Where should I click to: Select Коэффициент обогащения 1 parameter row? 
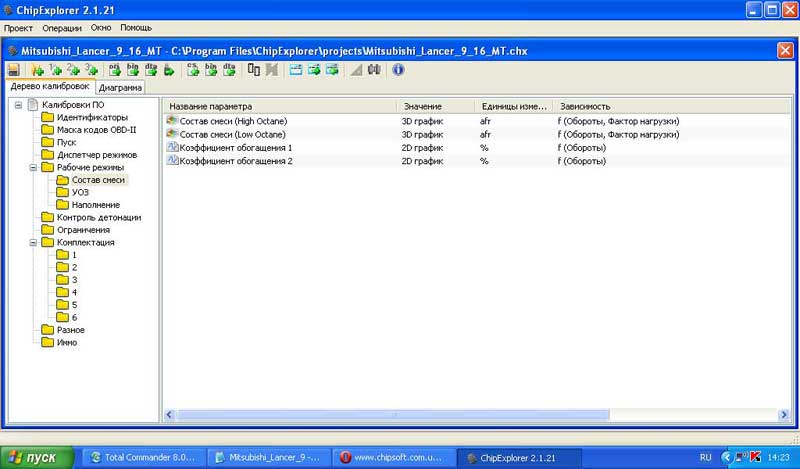235,147
